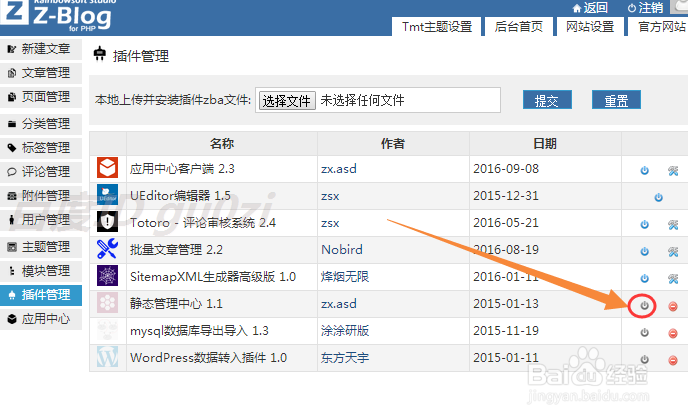Toggle power for 应用中心客户端 2.3 plugin

coord(644,170)
